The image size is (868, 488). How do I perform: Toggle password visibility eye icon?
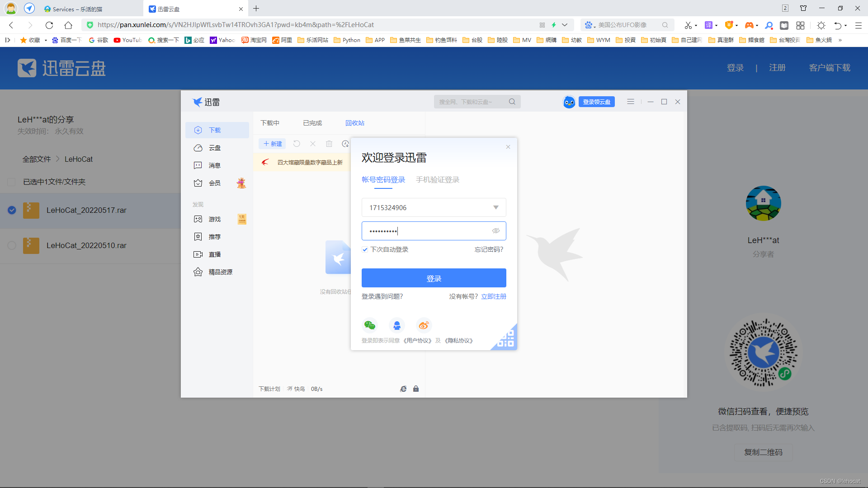pyautogui.click(x=496, y=231)
